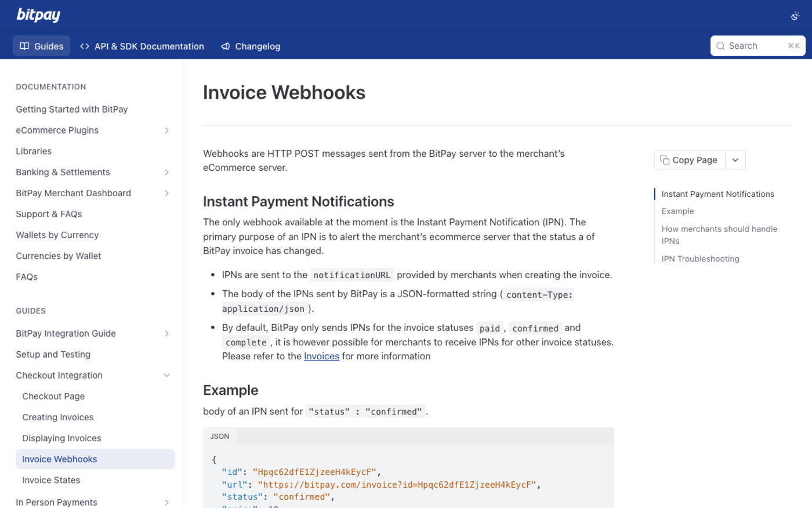Viewport: 812px width, 508px height.
Task: Open Creating Invoices guide
Action: (x=58, y=417)
